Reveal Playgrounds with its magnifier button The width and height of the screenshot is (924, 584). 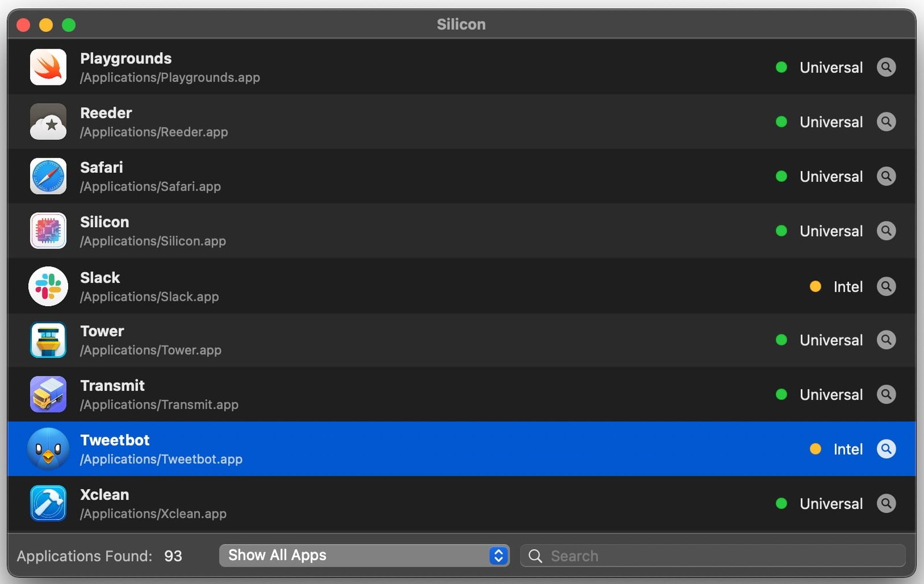[x=886, y=67]
